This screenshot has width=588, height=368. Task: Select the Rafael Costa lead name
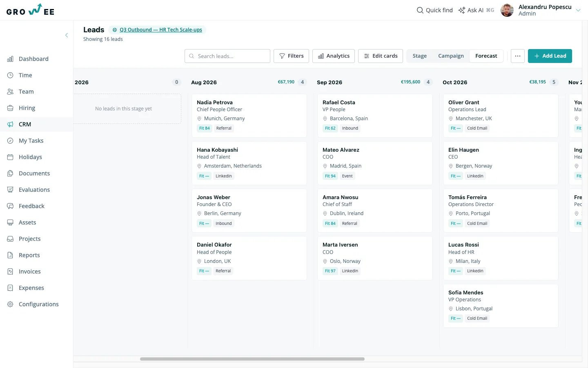339,103
